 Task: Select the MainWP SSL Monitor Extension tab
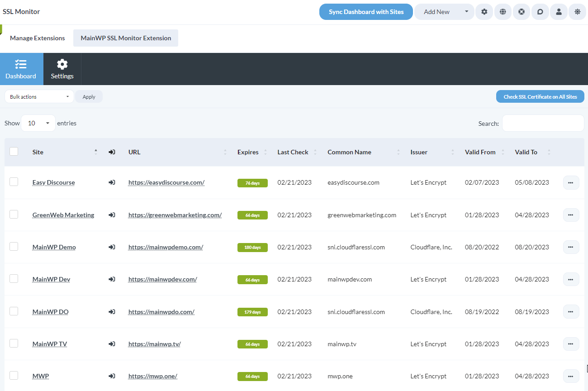[x=125, y=38]
